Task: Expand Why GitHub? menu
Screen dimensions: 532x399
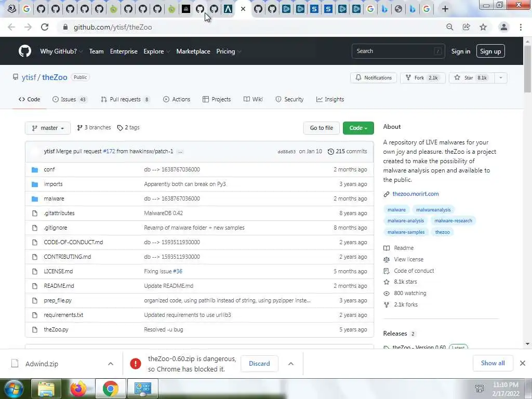Action: point(61,51)
